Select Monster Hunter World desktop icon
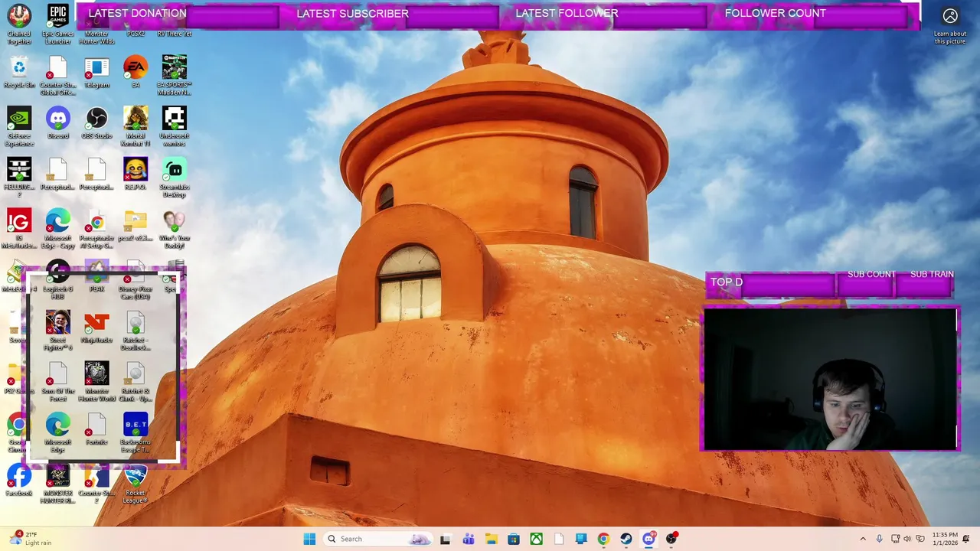This screenshot has height=551, width=980. tap(96, 382)
